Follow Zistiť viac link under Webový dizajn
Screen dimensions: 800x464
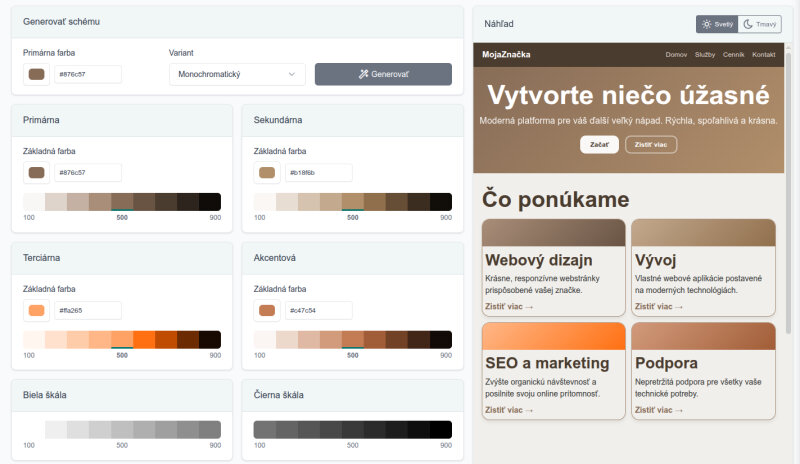[x=509, y=307]
